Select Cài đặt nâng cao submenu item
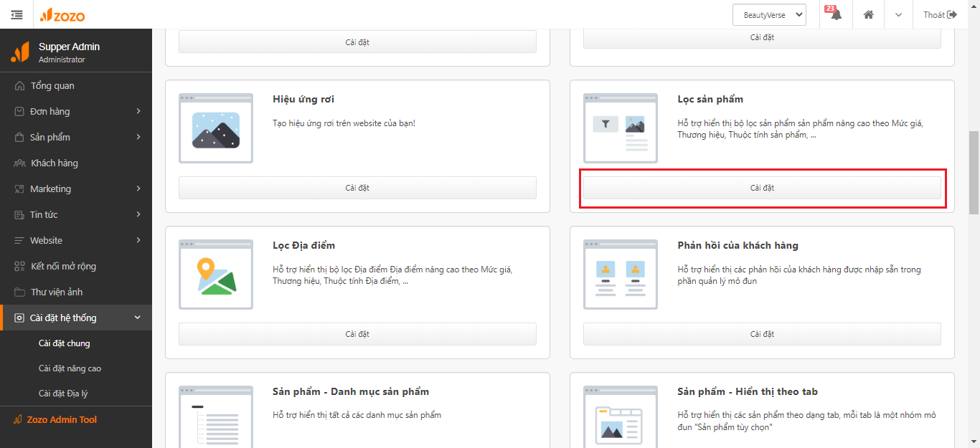The width and height of the screenshot is (980, 448). [70, 368]
